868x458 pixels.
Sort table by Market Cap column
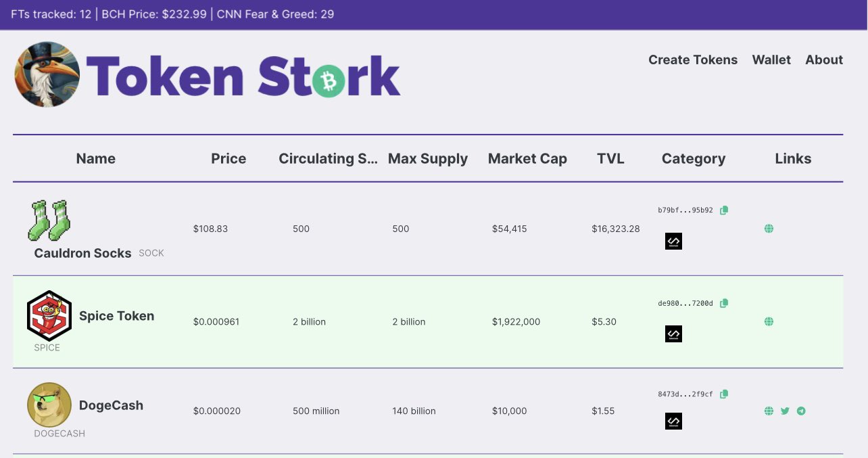[527, 158]
